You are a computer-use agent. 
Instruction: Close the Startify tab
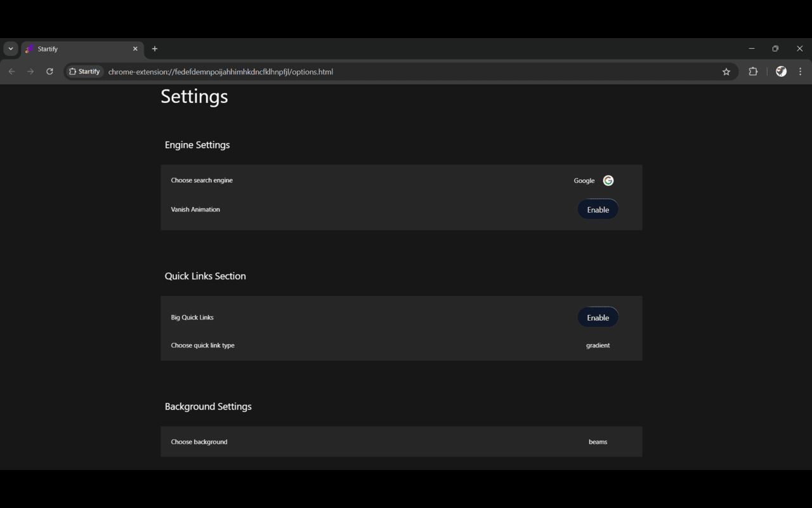[135, 49]
